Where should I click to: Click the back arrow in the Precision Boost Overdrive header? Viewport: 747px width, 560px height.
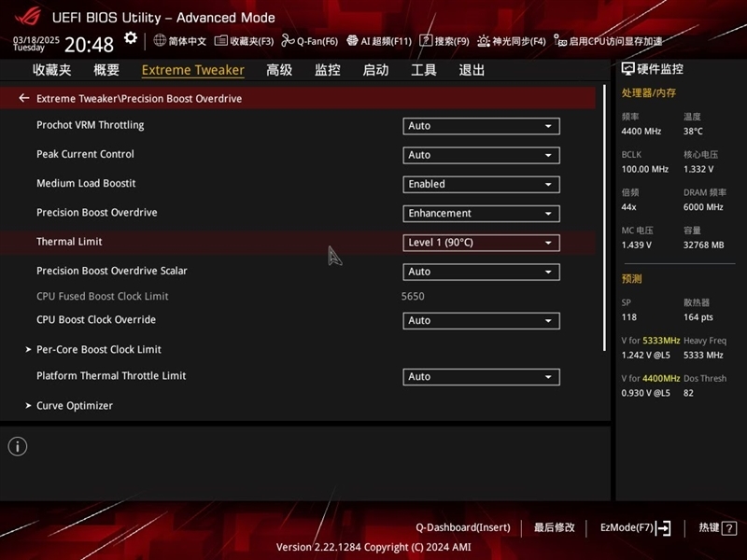[x=24, y=98]
